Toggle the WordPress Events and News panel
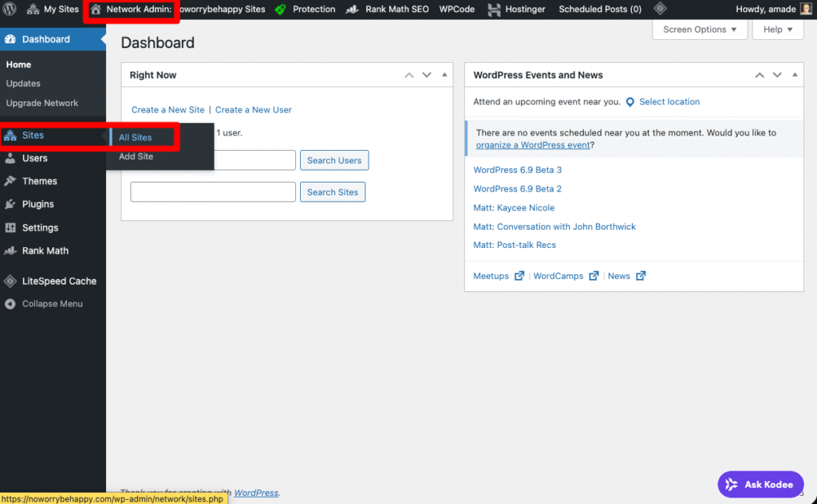 point(795,75)
